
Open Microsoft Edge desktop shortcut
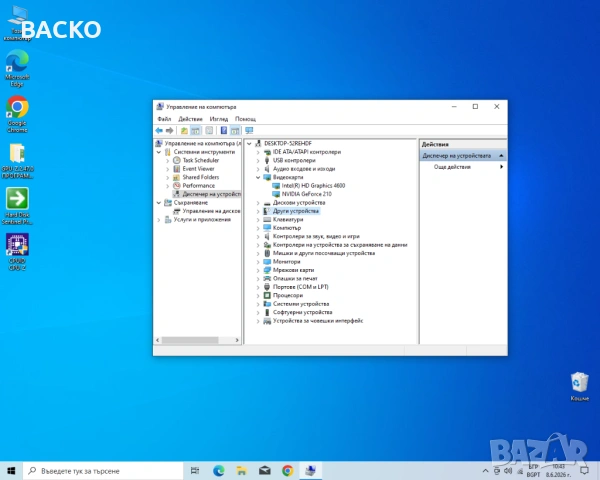point(17,69)
